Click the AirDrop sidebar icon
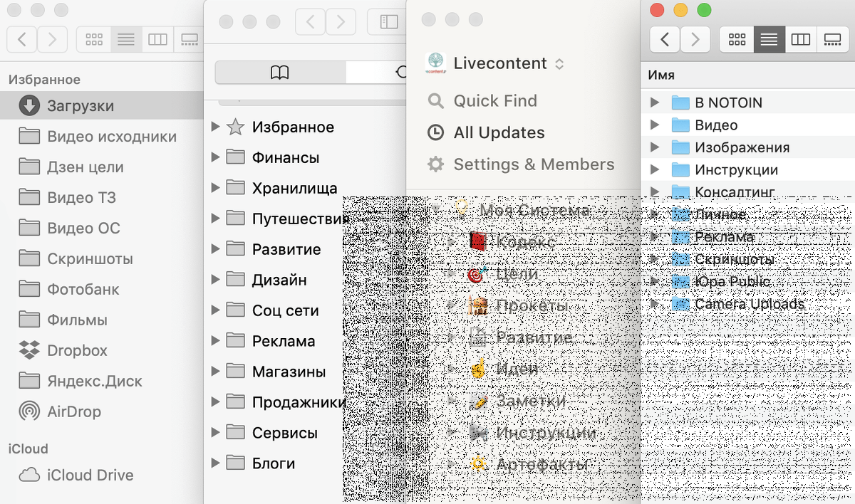Image resolution: width=855 pixels, height=504 pixels. [29, 411]
